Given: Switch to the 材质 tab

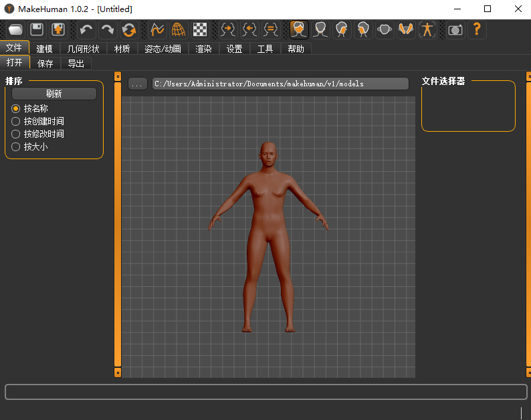Looking at the screenshot, I should 122,49.
